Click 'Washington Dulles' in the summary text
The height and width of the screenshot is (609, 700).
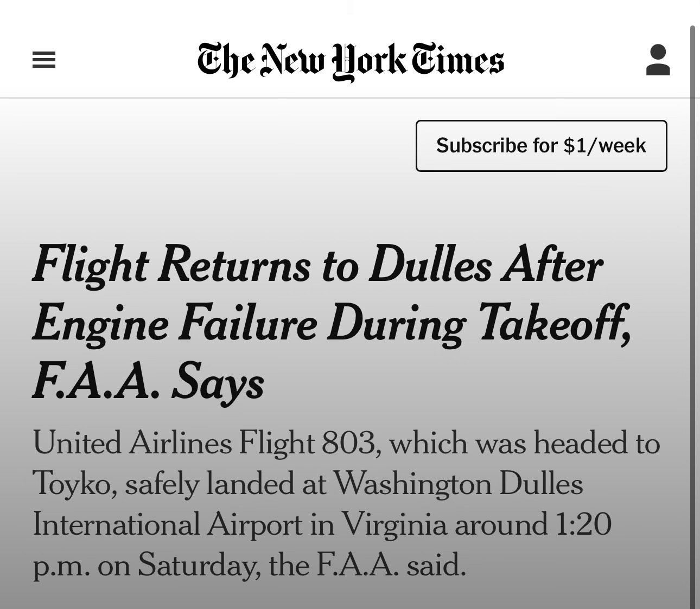click(x=457, y=483)
